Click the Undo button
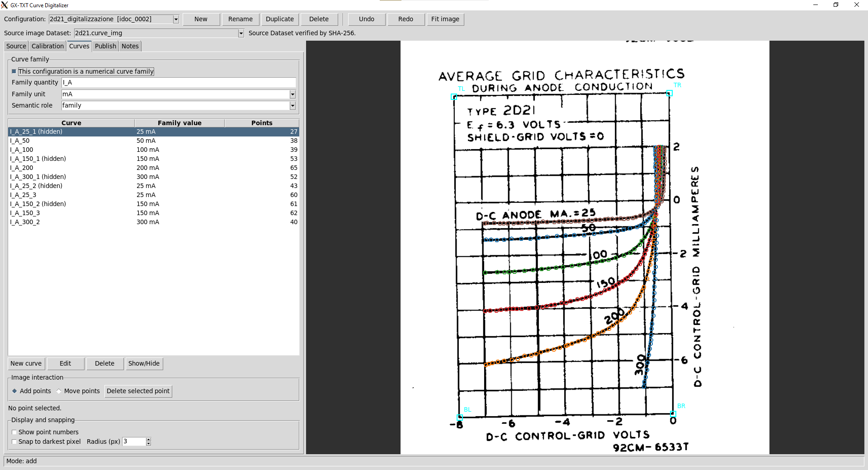This screenshot has height=470, width=868. tap(367, 19)
